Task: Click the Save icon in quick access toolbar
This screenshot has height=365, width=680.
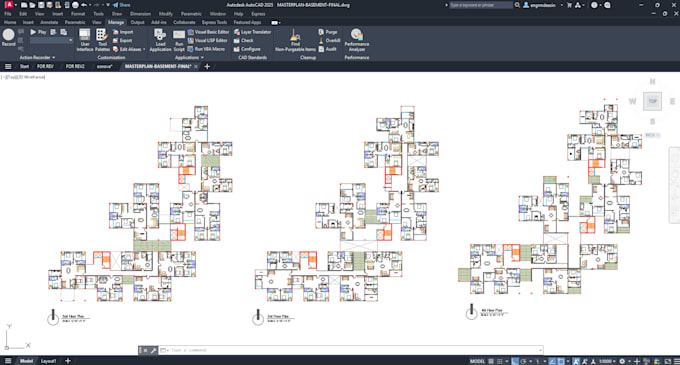Action: [x=41, y=5]
